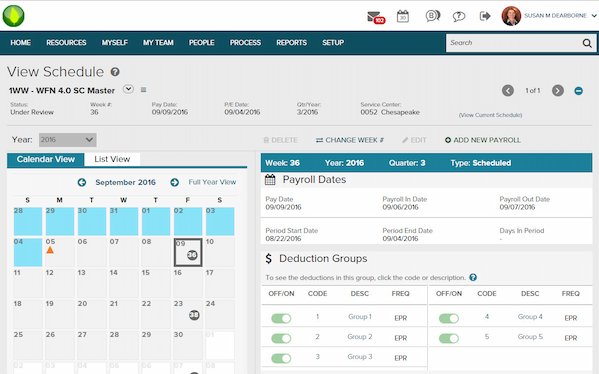Click the log out arrow icon
The height and width of the screenshot is (374, 599).
pyautogui.click(x=485, y=16)
